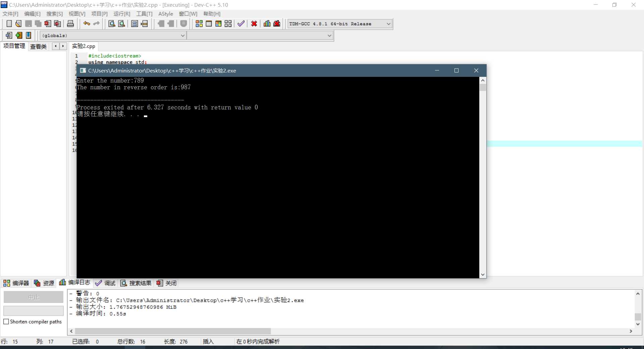Click the Profile analysis bar-chart icon
The height and width of the screenshot is (349, 644).
tap(267, 23)
